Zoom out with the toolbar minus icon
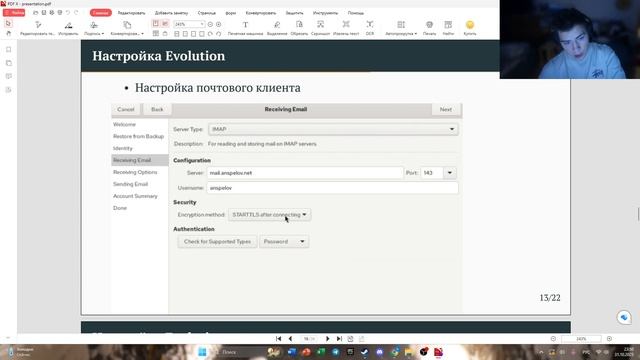The width and height of the screenshot is (640, 360). coord(210,24)
